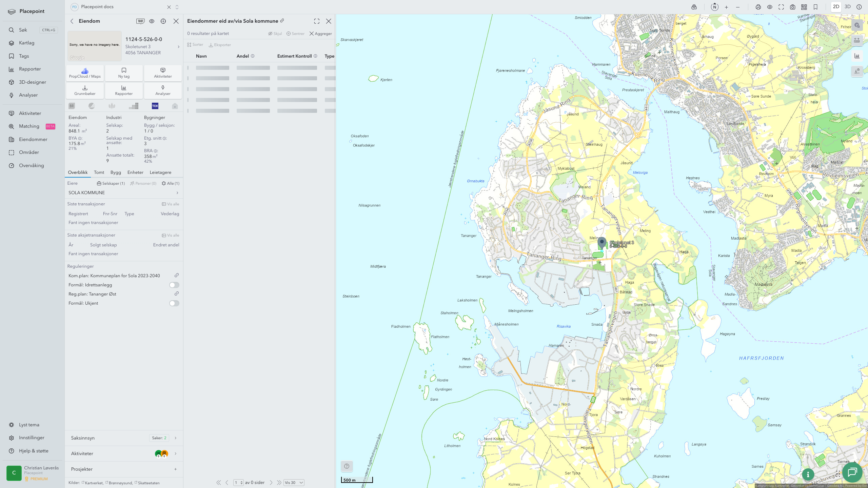
Task: Switch to the Tomt tab
Action: (99, 172)
